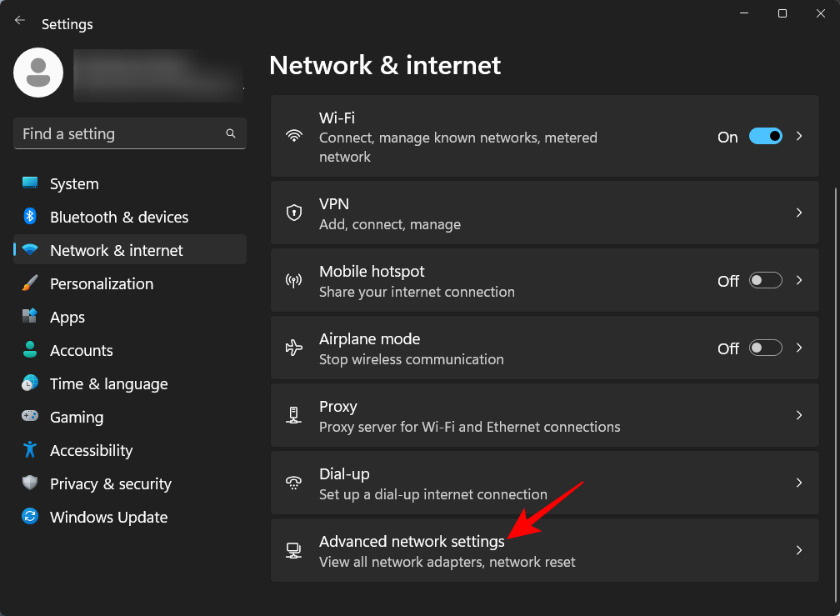
Task: Click the VPN shield icon
Action: click(293, 213)
